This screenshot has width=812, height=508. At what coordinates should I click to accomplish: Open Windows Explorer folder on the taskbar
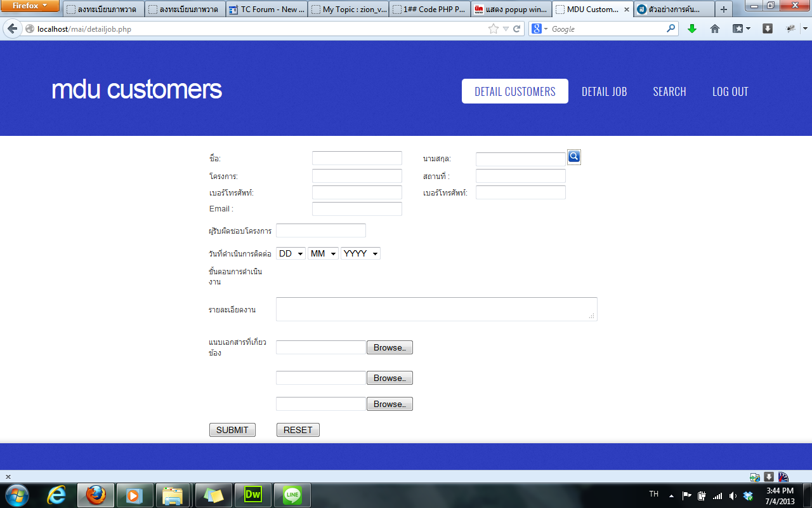coord(173,495)
